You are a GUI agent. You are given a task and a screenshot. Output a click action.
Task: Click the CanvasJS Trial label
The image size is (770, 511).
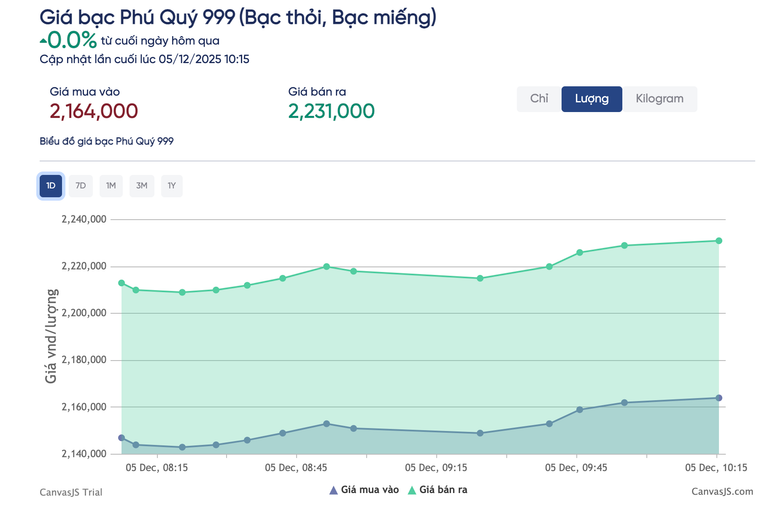pyautogui.click(x=71, y=491)
